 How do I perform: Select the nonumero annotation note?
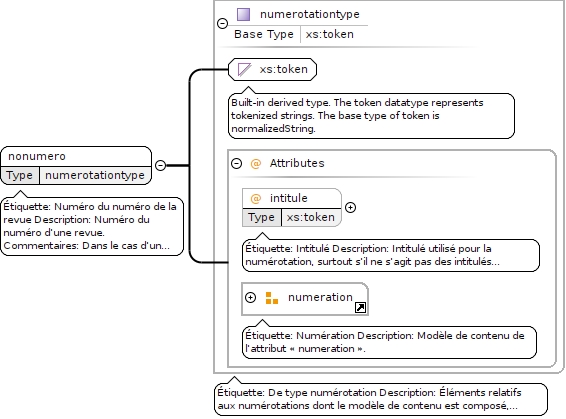point(92,226)
